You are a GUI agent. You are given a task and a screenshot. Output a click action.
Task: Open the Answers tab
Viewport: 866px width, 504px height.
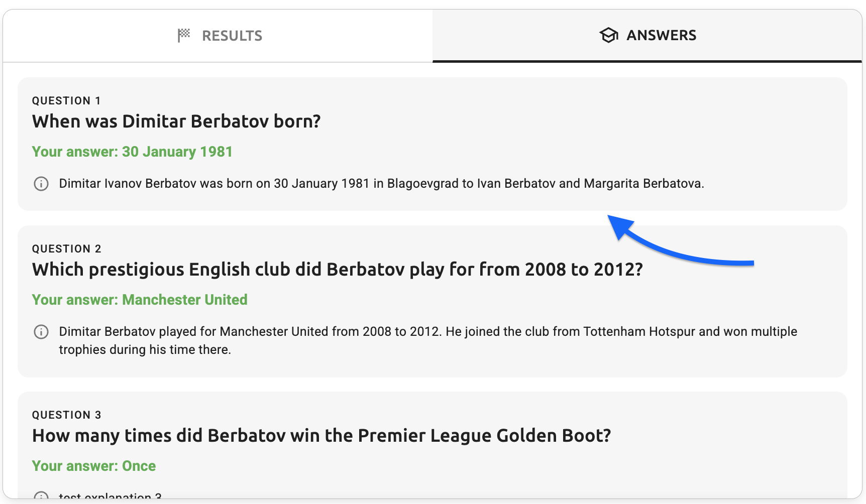pyautogui.click(x=647, y=36)
